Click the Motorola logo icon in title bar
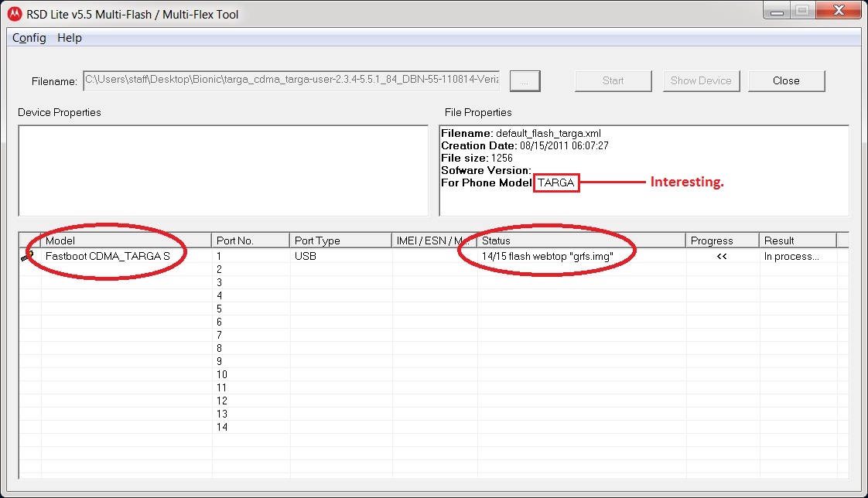 14,14
